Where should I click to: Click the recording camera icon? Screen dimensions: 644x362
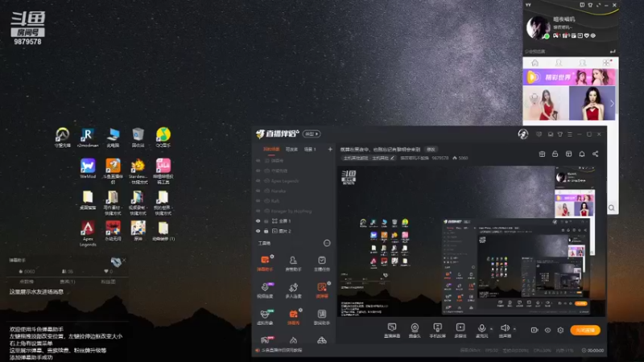click(x=535, y=330)
